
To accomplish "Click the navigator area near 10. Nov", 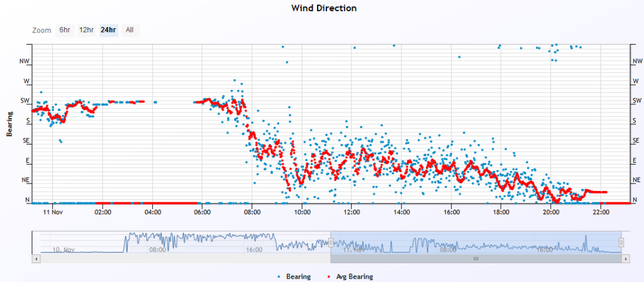I will 64,249.
